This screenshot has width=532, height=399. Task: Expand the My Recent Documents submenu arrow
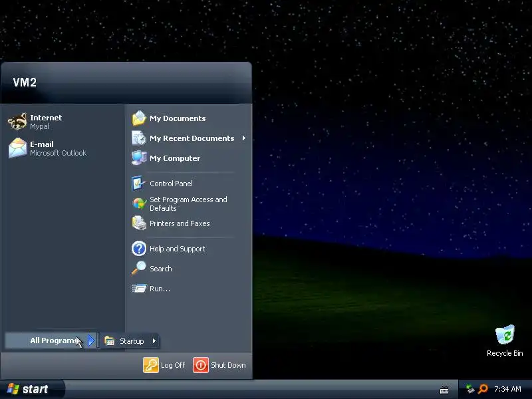[x=243, y=138]
